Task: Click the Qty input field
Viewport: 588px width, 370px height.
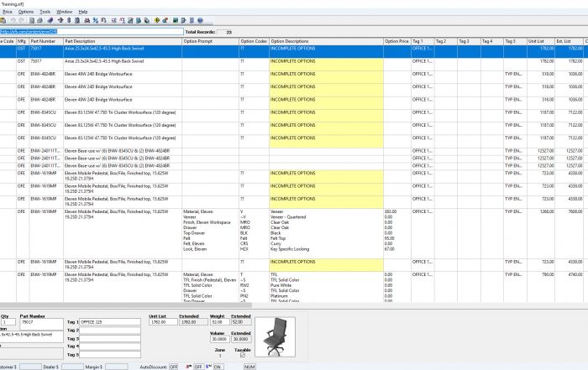Action: click(x=8, y=322)
